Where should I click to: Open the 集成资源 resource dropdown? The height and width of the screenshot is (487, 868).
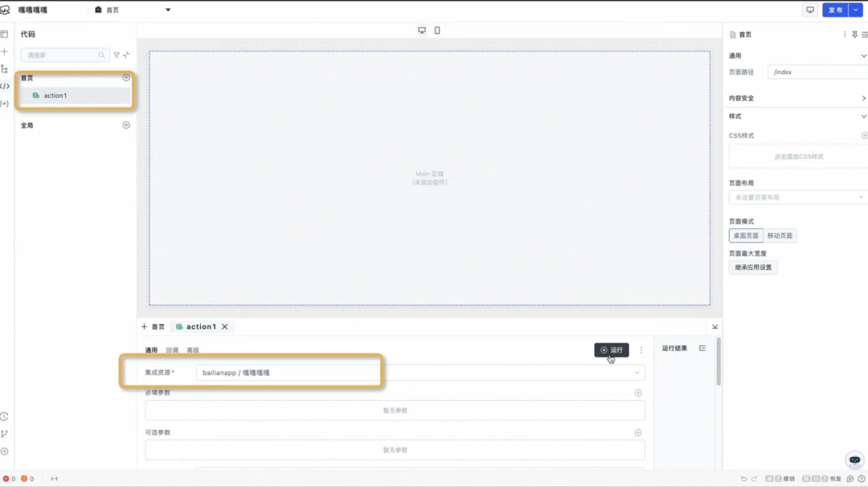click(420, 373)
